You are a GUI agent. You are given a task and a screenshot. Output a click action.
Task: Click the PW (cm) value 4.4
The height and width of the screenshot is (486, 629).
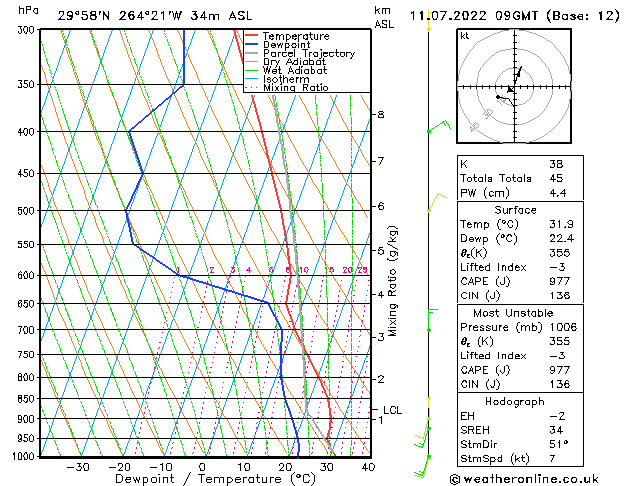tap(558, 193)
